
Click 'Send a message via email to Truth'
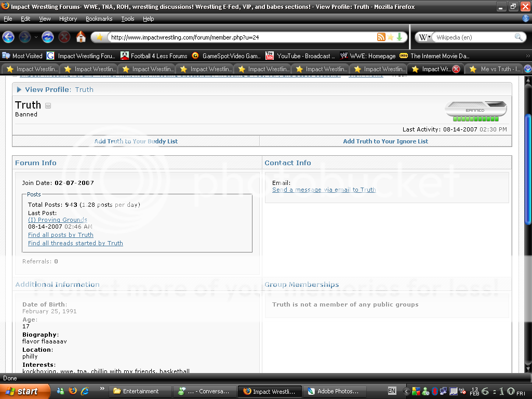click(324, 190)
